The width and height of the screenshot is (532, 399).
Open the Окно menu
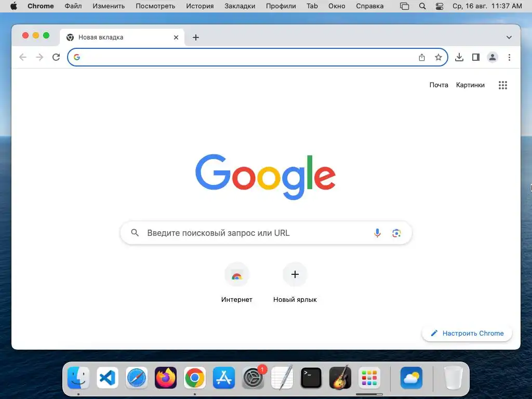pos(337,6)
